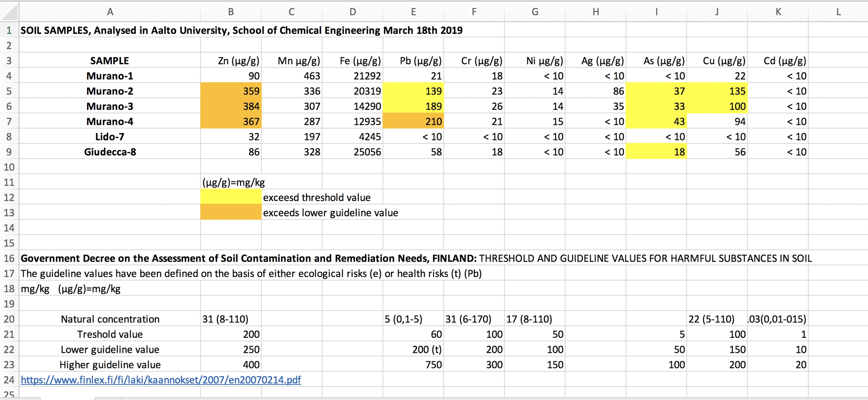This screenshot has width=868, height=400.
Task: Click Murano-1 iron value 21292
Action: [353, 76]
